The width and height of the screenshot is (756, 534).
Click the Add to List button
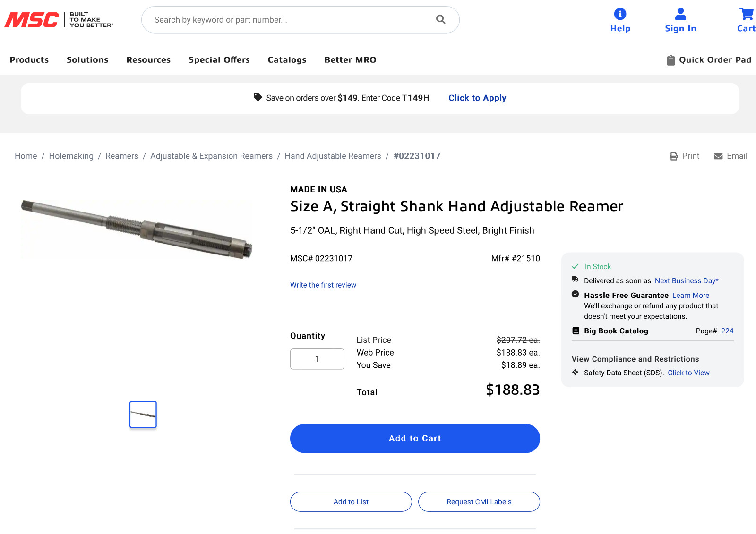(x=351, y=502)
